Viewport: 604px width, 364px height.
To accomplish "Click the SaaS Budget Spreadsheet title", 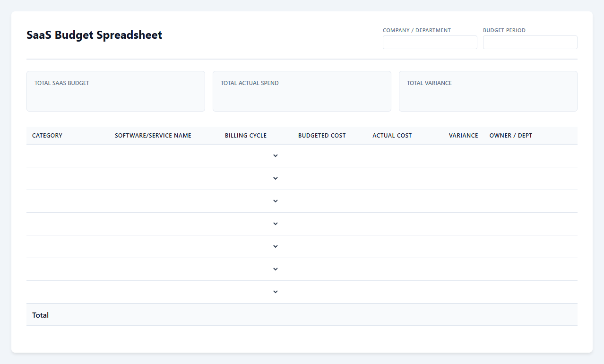I will 94,35.
